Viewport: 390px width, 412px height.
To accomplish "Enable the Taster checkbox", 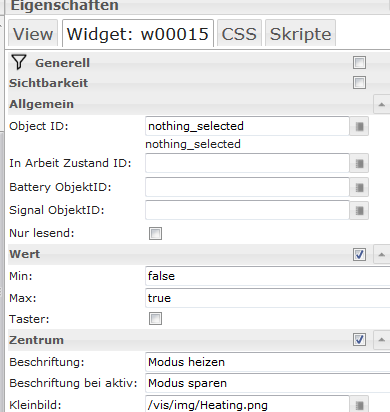I will click(x=155, y=319).
